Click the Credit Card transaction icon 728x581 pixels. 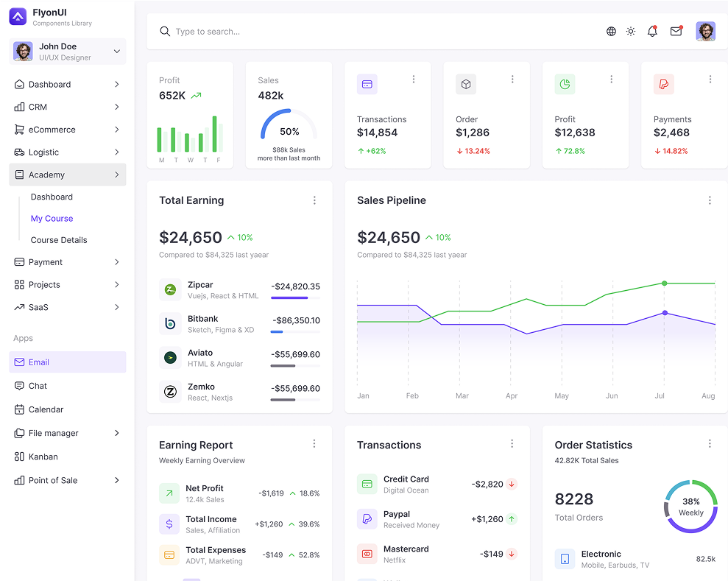367,484
